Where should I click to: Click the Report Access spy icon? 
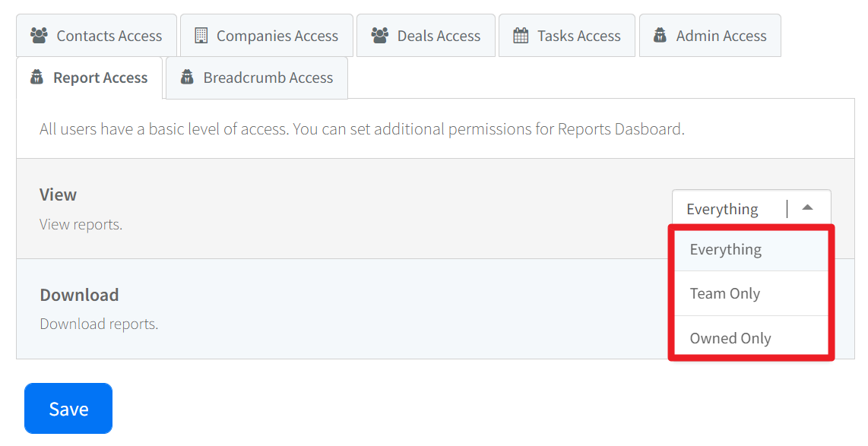tap(36, 77)
